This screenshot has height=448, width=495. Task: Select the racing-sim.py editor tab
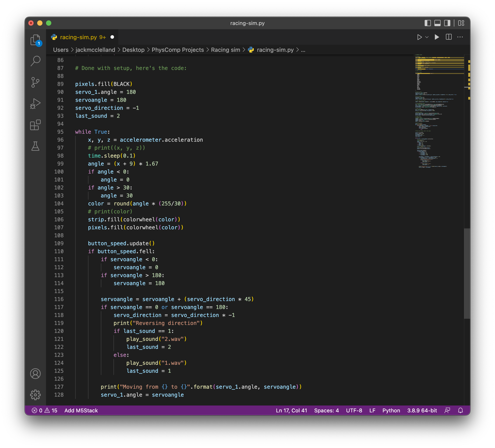click(x=79, y=37)
